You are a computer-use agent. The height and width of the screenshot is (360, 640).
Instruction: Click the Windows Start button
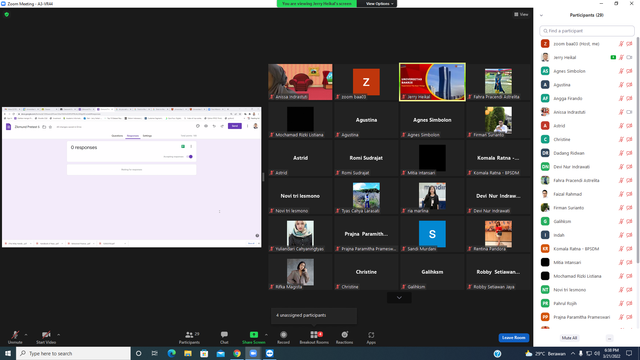(x=8, y=353)
